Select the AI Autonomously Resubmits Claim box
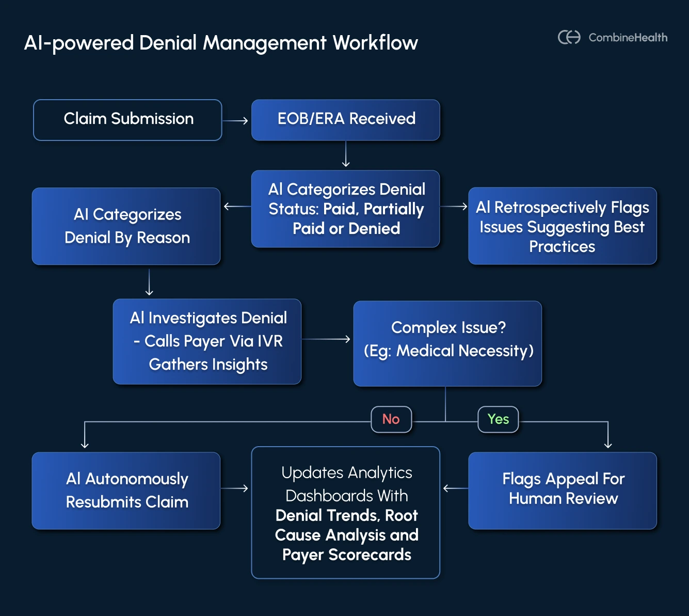This screenshot has height=616, width=689. 126,491
